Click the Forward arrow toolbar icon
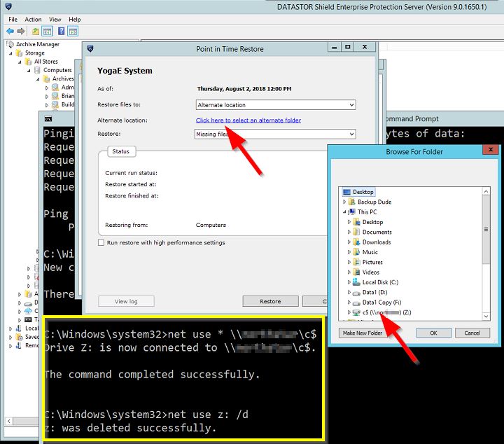 click(x=21, y=32)
